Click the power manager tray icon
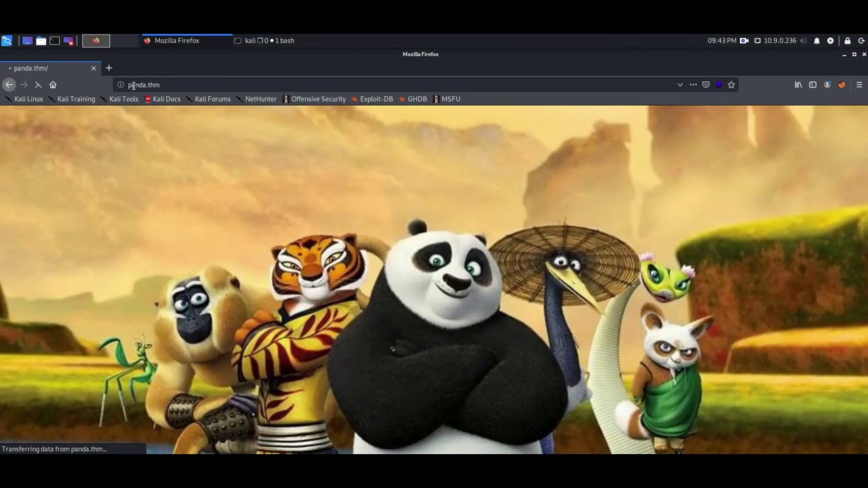Image resolution: width=868 pixels, height=488 pixels. [830, 41]
